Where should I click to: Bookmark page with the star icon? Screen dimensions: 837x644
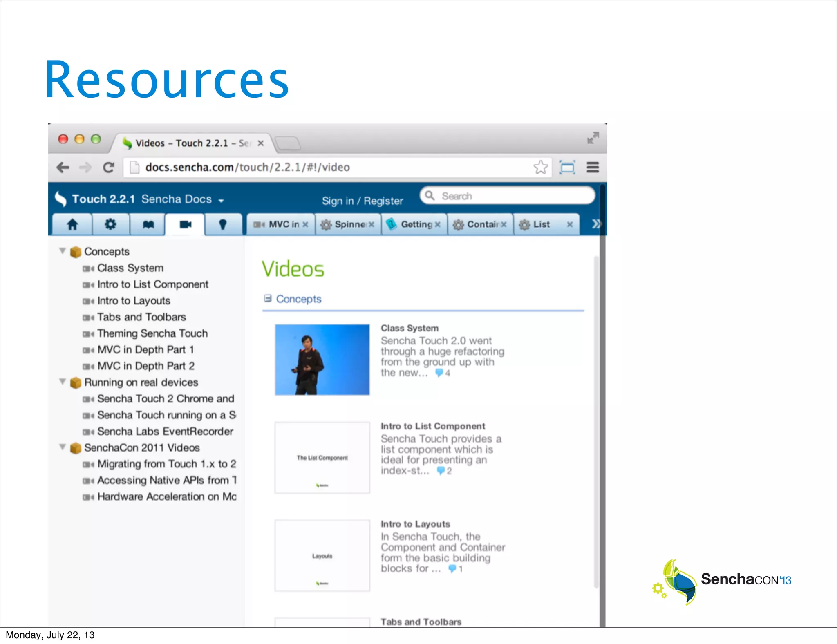click(x=540, y=167)
